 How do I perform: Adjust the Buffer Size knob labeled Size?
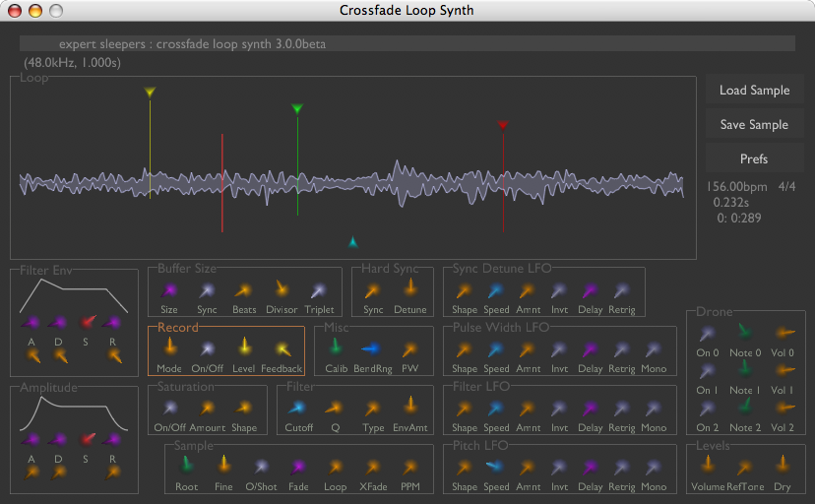click(169, 290)
